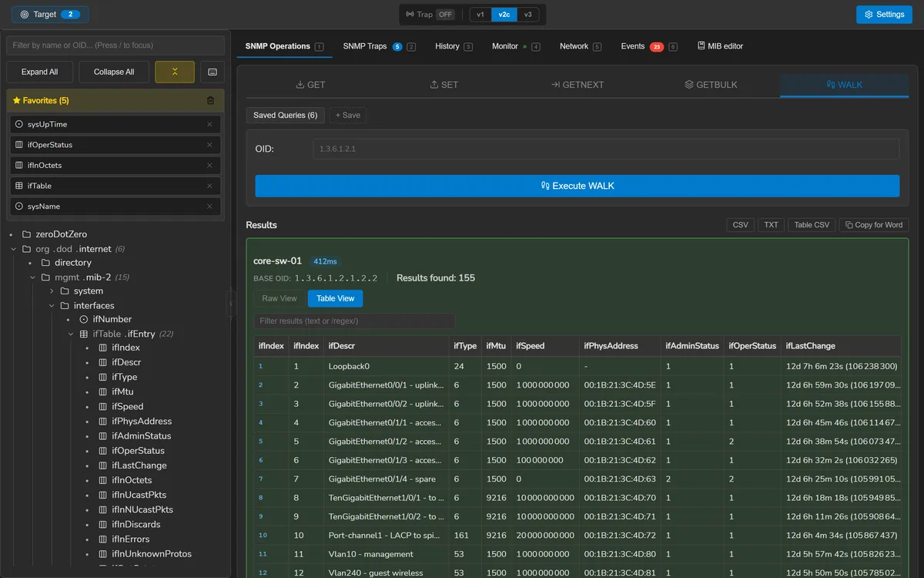Screen dimensions: 924x578
Task: Open the History tab
Action: (x=454, y=46)
